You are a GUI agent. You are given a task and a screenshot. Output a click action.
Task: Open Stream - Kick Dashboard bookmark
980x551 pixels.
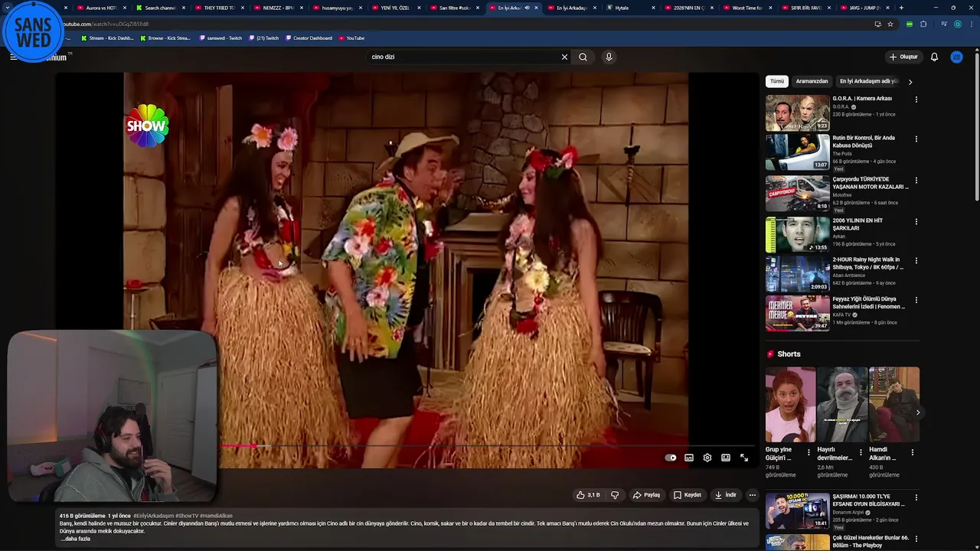tap(106, 37)
